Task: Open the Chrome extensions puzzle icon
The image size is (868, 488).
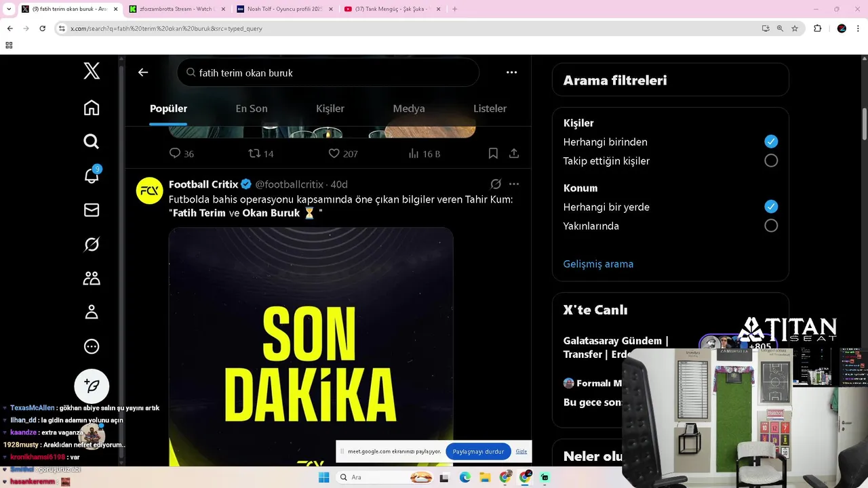Action: (817, 28)
